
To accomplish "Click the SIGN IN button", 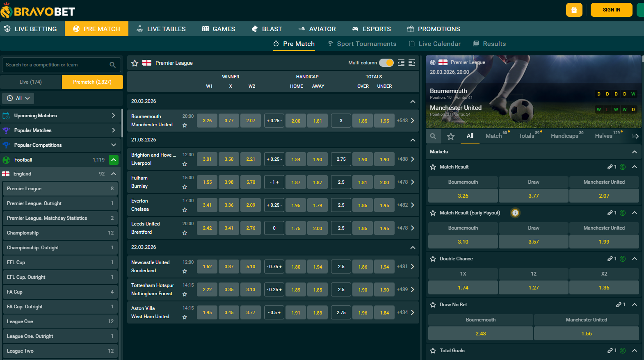I will point(611,10).
